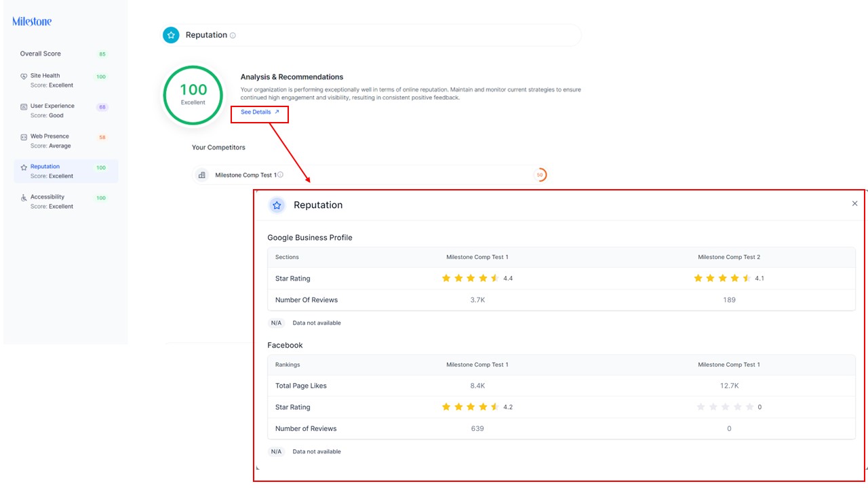Click the Site Health score badge 100
Viewport: 868px width, 488px height.
pos(101,77)
